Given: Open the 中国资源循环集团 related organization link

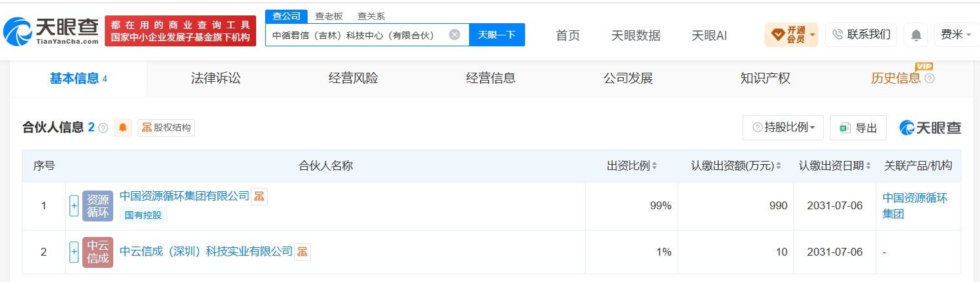Looking at the screenshot, I should pyautogui.click(x=915, y=205).
